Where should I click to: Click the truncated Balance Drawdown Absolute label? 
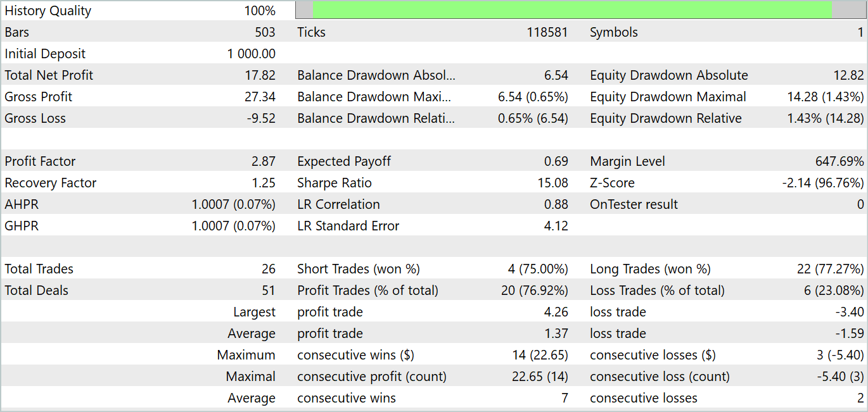click(x=376, y=75)
